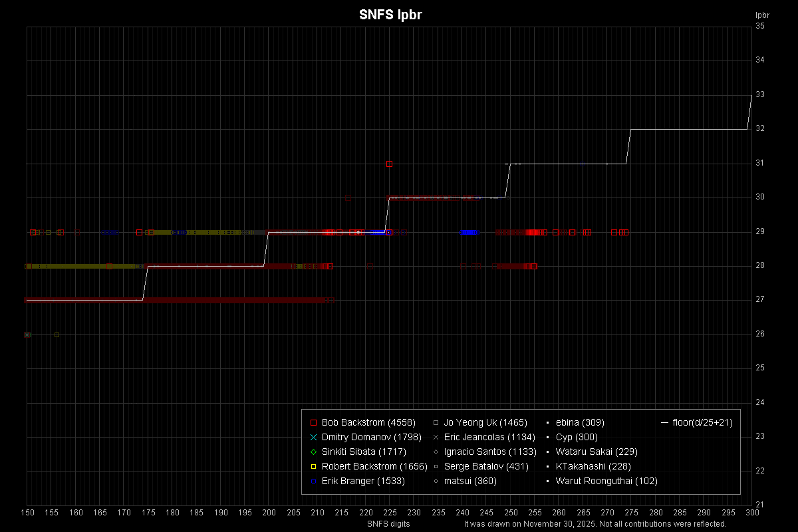The width and height of the screenshot is (798, 532).
Task: Click the SNFS digits x-axis label
Action: pyautogui.click(x=388, y=523)
